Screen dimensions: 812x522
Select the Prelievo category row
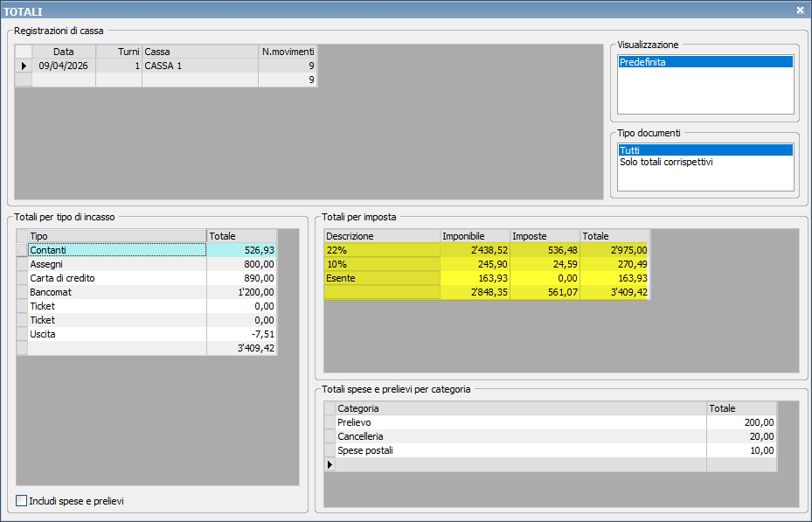[520, 422]
